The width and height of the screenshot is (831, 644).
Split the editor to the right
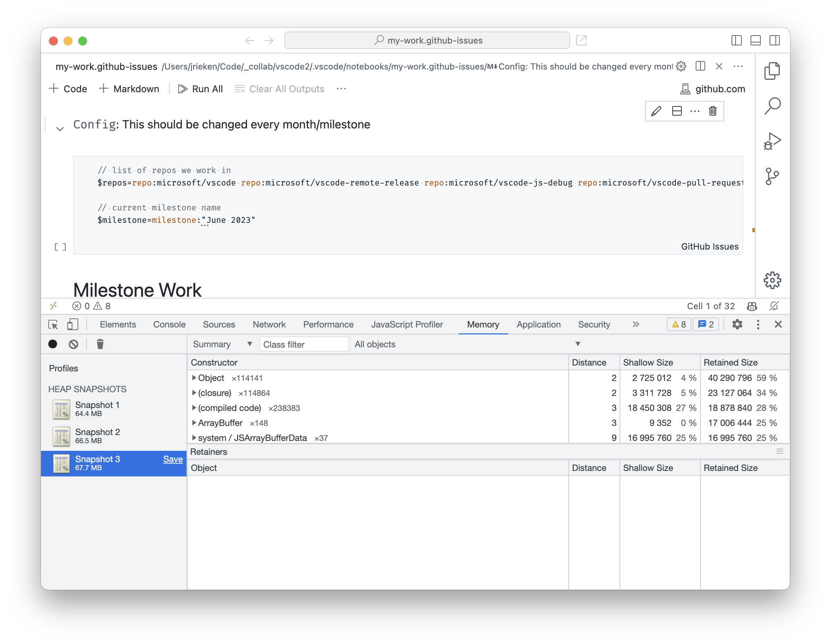pyautogui.click(x=700, y=66)
